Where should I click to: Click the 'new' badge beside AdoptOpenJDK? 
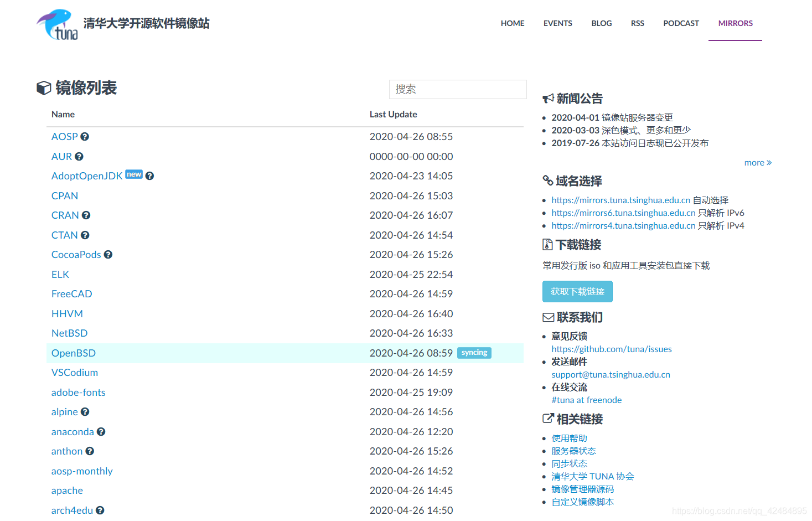[x=134, y=174]
